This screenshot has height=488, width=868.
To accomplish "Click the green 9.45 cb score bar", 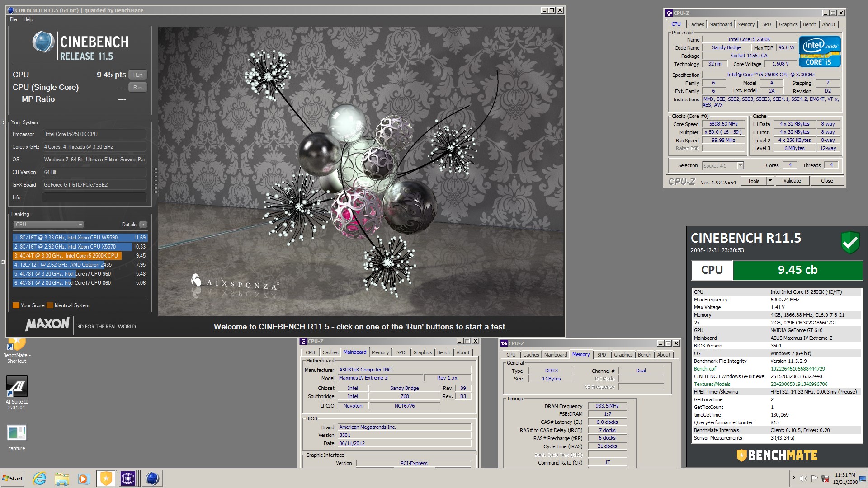I will click(797, 270).
